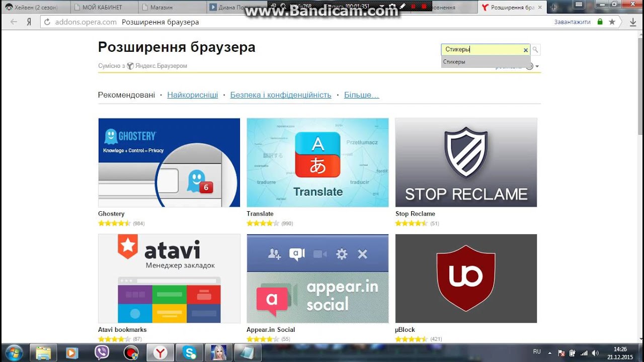Open the Atavi bookmarks thumbnail
Viewport: 644px width, 362px height.
tap(169, 279)
